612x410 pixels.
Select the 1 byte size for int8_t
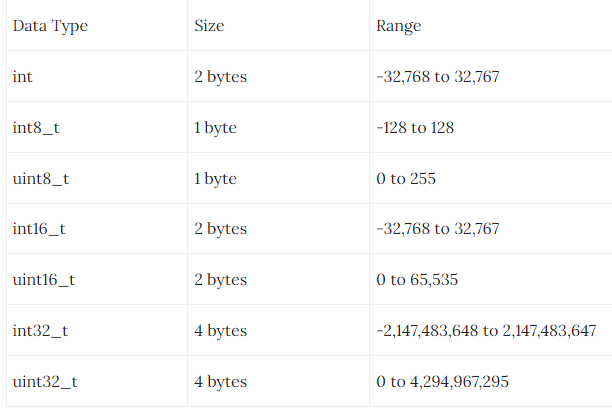(x=215, y=128)
